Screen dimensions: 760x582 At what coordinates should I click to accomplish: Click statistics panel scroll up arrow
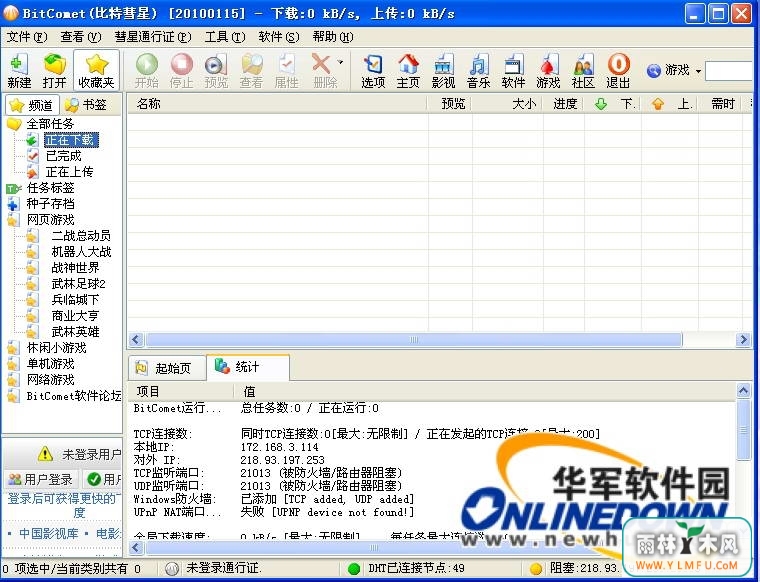[x=744, y=390]
